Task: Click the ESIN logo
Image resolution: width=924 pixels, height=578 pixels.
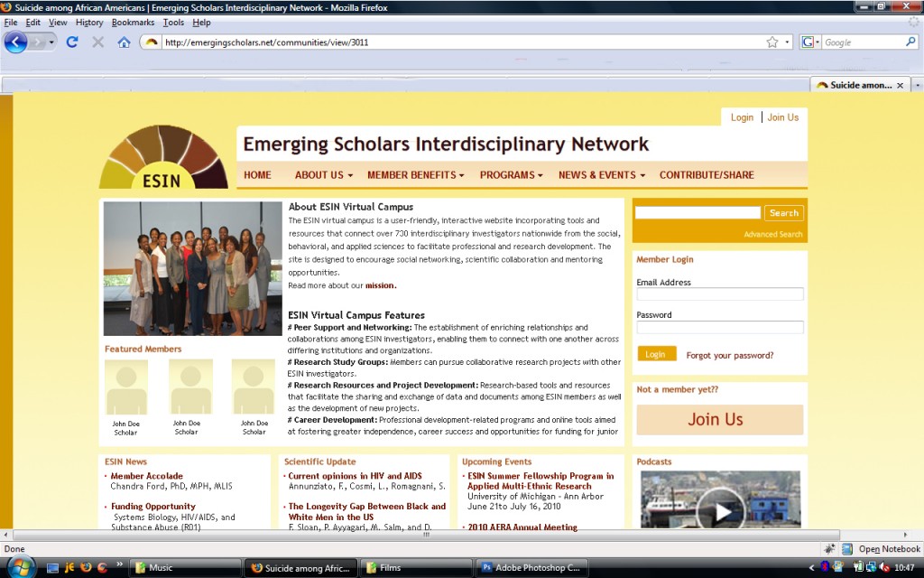Action: pyautogui.click(x=163, y=157)
